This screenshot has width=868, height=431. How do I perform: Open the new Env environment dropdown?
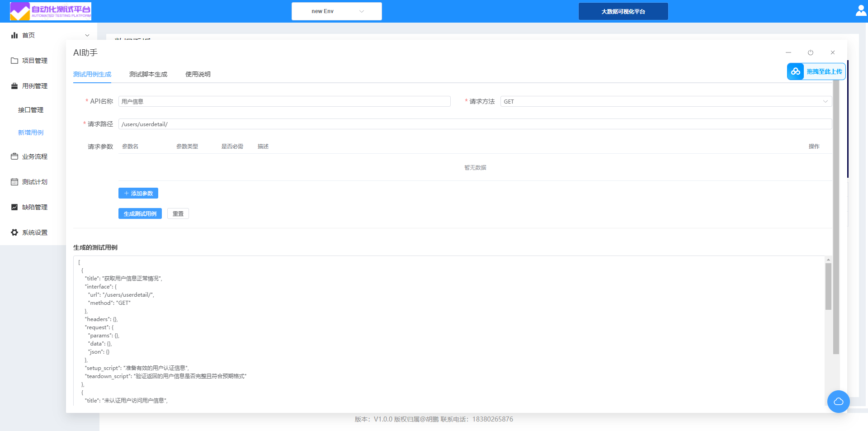[337, 11]
